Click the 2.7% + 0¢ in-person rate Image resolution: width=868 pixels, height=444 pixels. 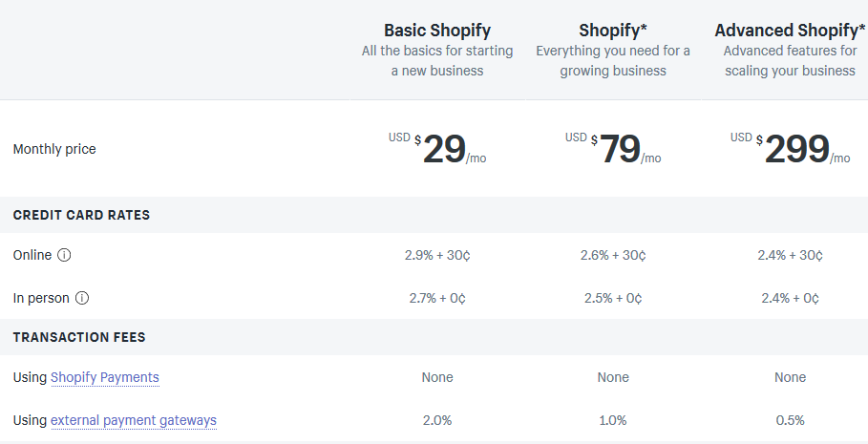coord(437,299)
